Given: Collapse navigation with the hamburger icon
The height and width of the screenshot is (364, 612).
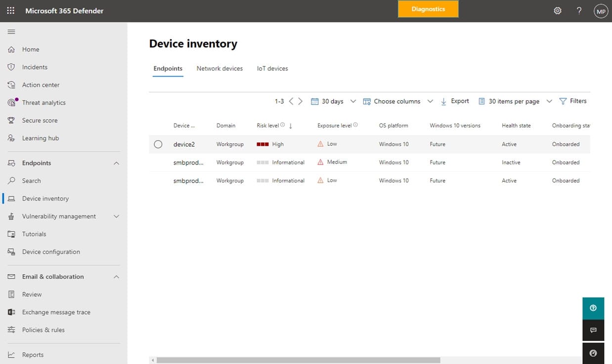Looking at the screenshot, I should tap(11, 32).
